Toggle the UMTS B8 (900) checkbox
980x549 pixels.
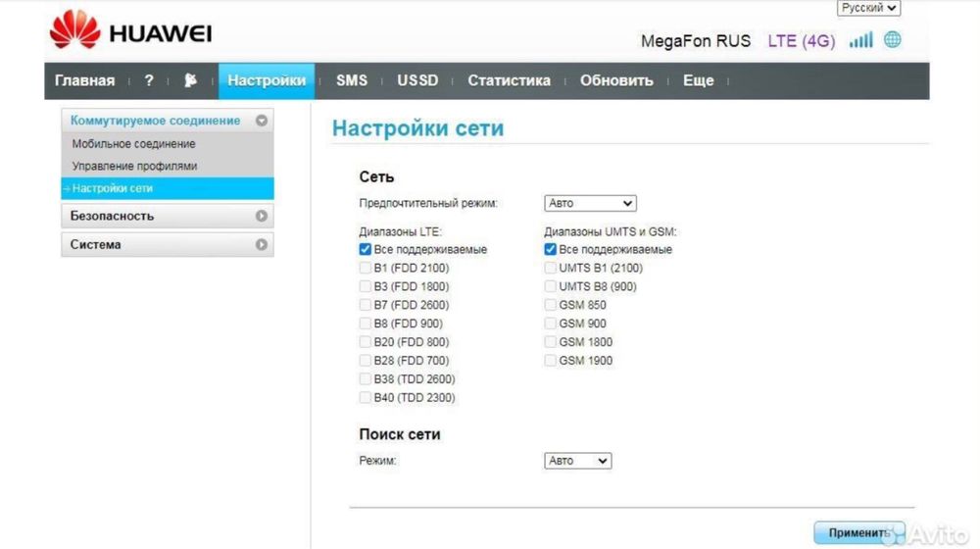tap(550, 286)
